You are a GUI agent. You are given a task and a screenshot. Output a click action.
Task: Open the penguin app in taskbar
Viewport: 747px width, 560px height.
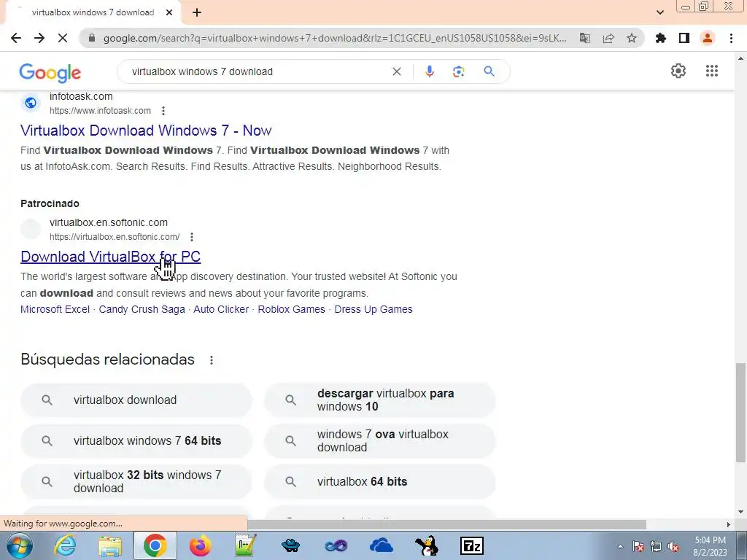(x=426, y=545)
